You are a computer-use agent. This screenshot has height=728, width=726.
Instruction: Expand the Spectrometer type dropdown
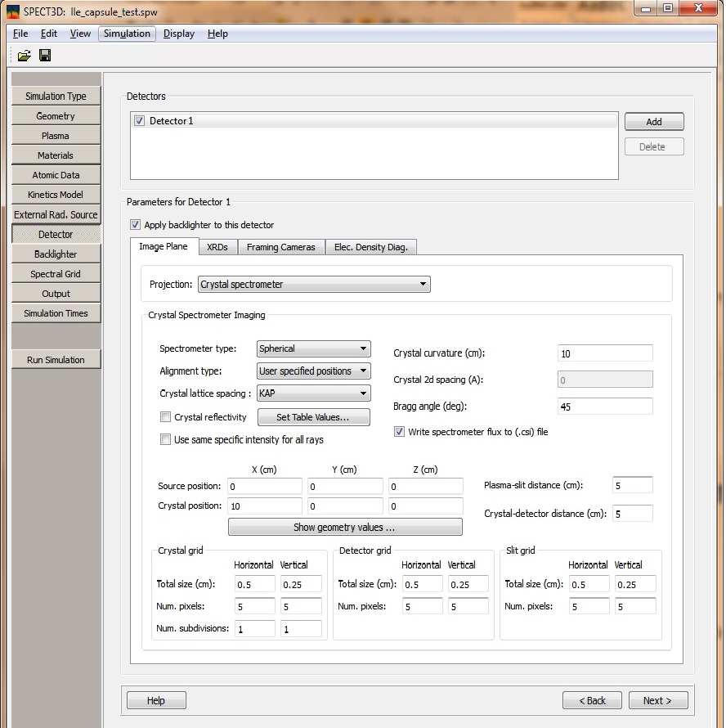(x=313, y=348)
